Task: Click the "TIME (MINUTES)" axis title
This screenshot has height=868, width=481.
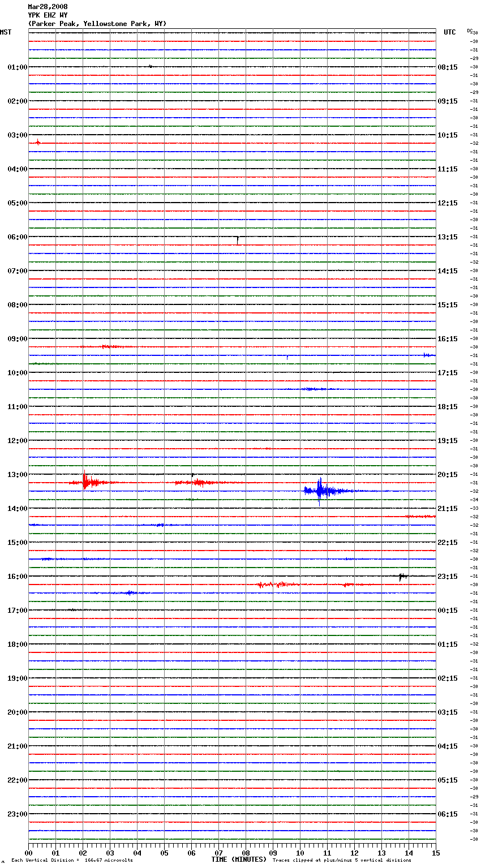Action: [239, 860]
